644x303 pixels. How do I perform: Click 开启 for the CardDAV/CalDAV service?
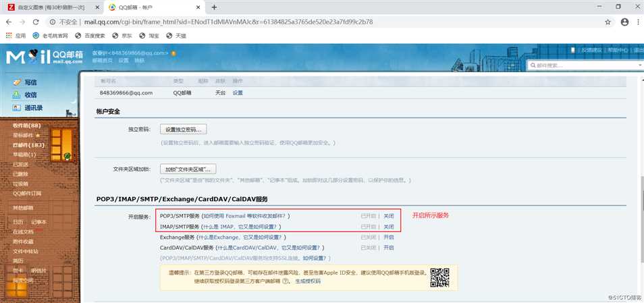click(x=389, y=248)
